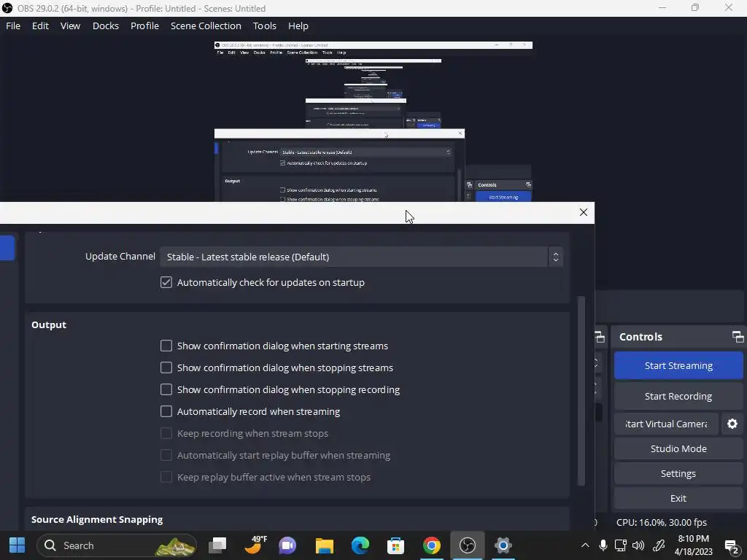Click the CPU: 16.0%, 30.00 fps status

[x=661, y=522]
